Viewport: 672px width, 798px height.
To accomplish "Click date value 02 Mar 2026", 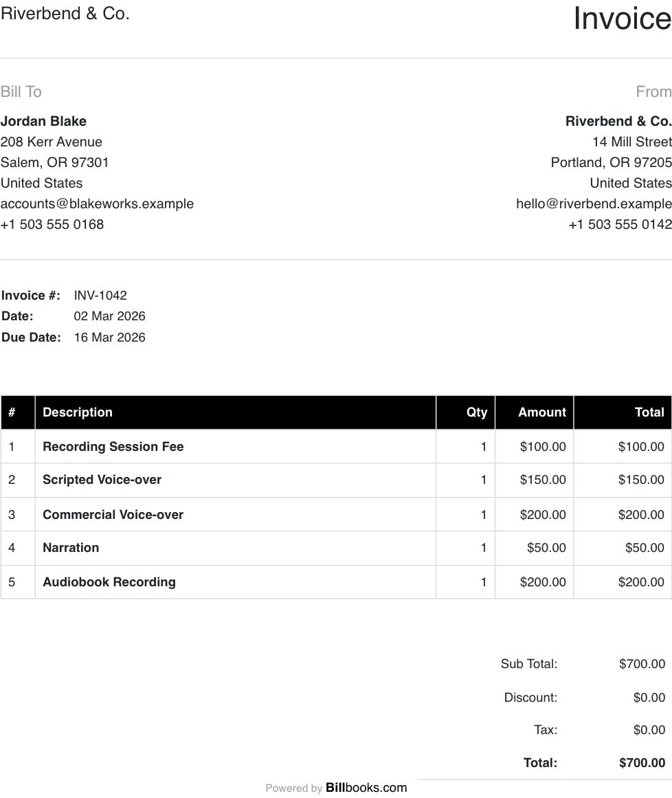I will click(x=109, y=316).
